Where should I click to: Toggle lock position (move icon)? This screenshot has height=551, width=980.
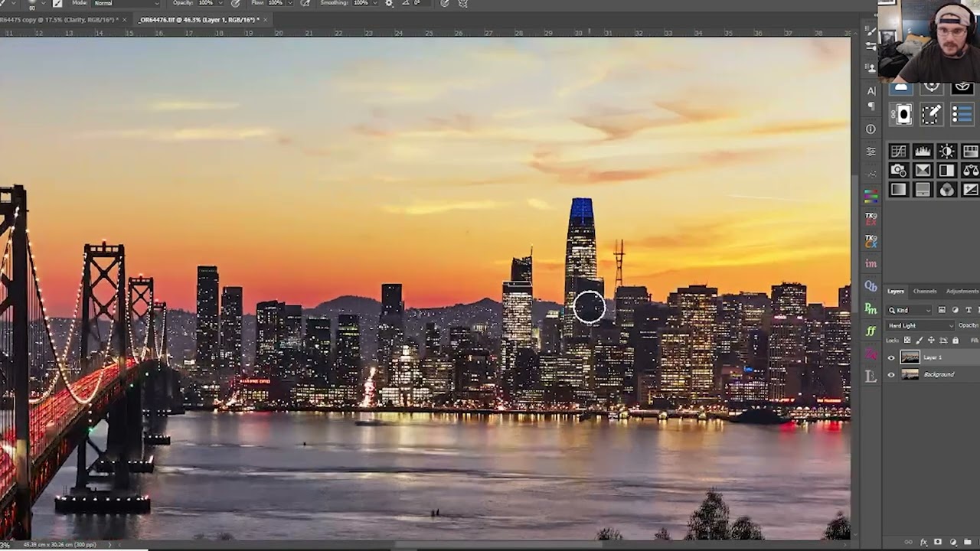(x=932, y=341)
